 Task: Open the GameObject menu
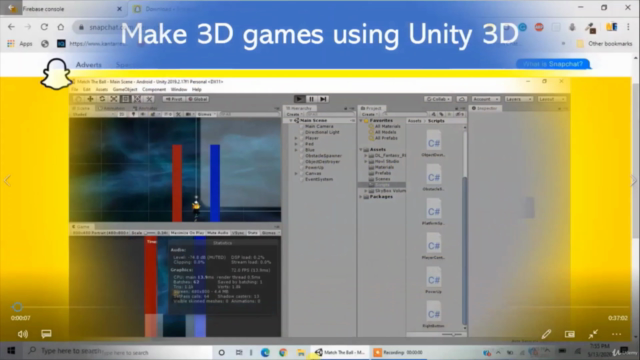[x=125, y=89]
